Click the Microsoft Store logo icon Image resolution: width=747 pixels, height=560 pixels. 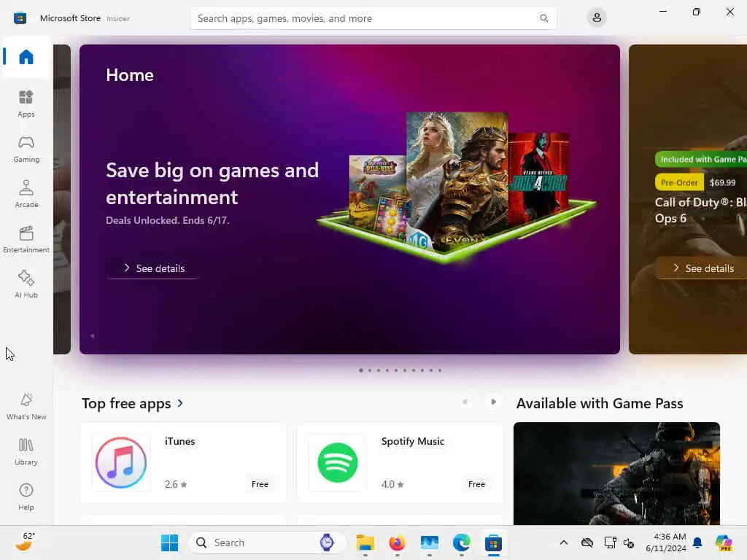pyautogui.click(x=20, y=18)
